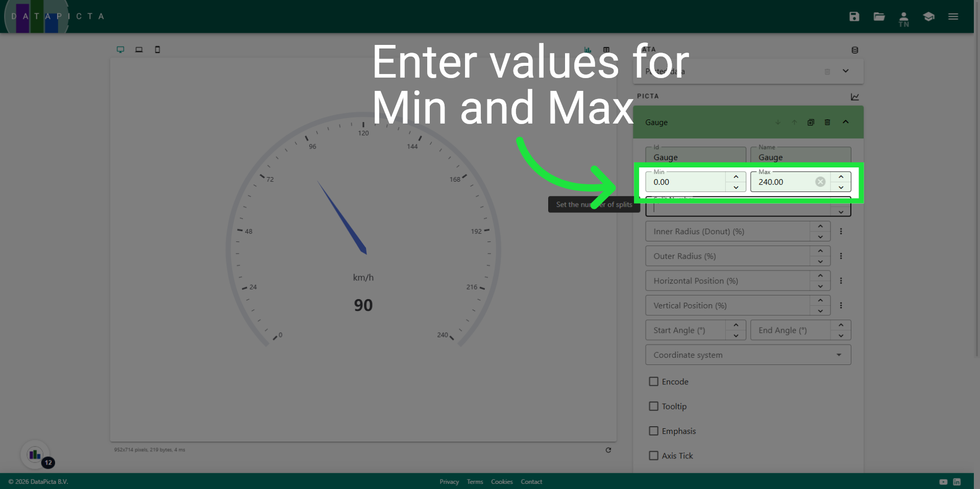
Task: Increase the Inner Radius value
Action: 820,226
